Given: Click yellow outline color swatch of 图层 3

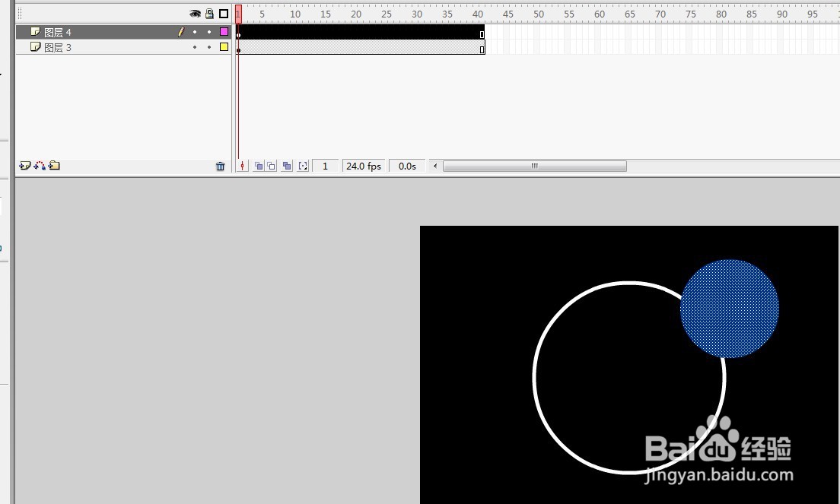Looking at the screenshot, I should click(224, 47).
